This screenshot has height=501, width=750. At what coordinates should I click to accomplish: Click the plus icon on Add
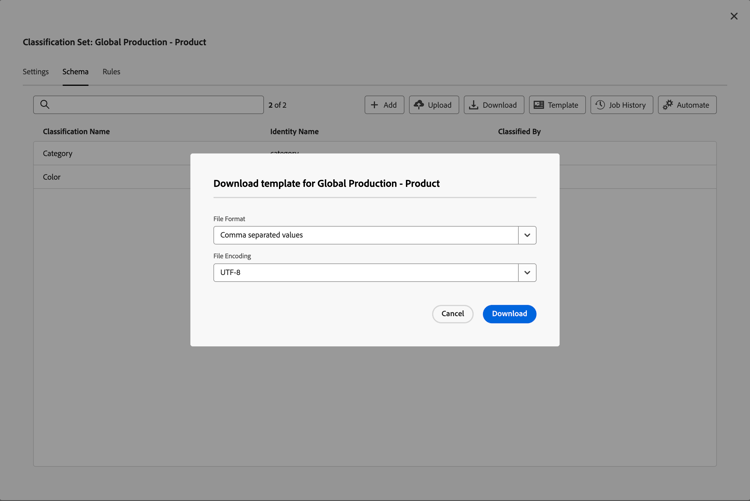375,105
